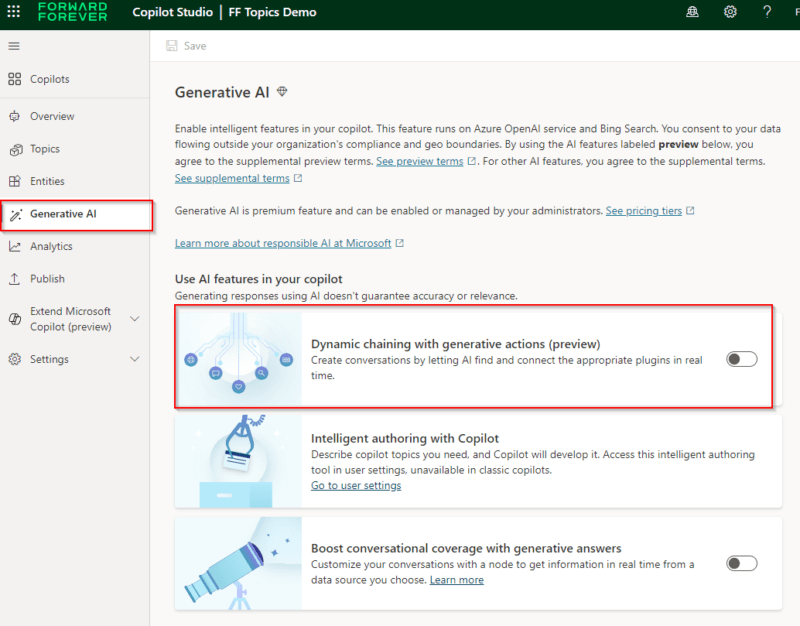Click the Settings gear sidebar icon
This screenshot has width=800, height=626.
pos(15,359)
